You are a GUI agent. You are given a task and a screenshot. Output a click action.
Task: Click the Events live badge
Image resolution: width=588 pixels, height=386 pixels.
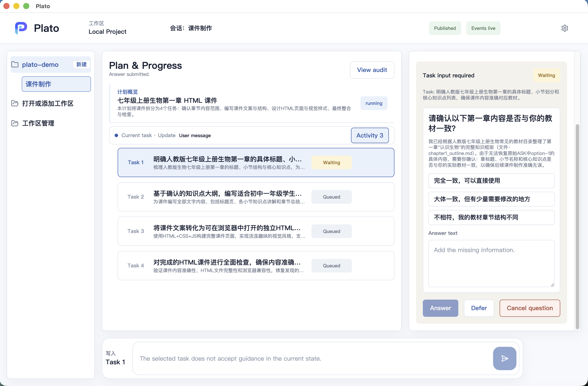tap(483, 28)
